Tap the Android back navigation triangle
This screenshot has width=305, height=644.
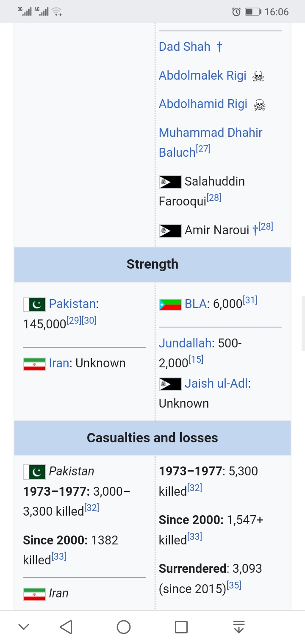66,627
